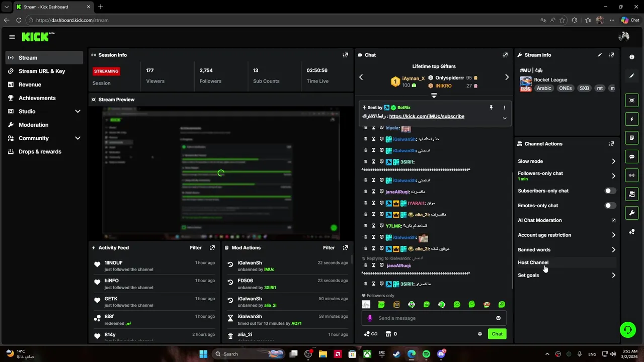
Task: Pop out the Activity Feed panel
Action: (212, 248)
